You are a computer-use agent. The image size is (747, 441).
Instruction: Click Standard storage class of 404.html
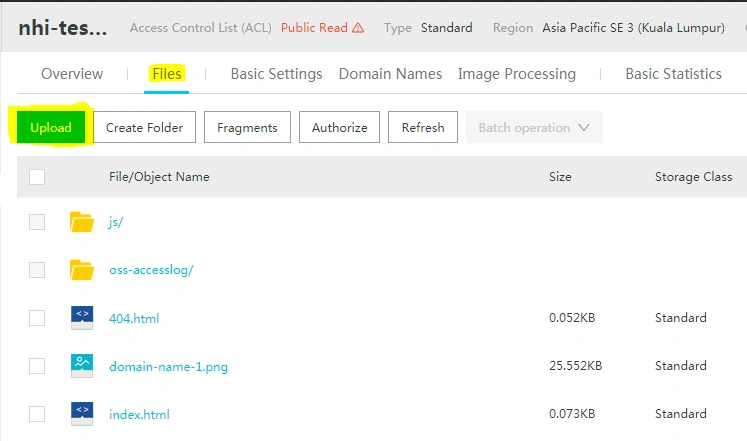tap(680, 318)
